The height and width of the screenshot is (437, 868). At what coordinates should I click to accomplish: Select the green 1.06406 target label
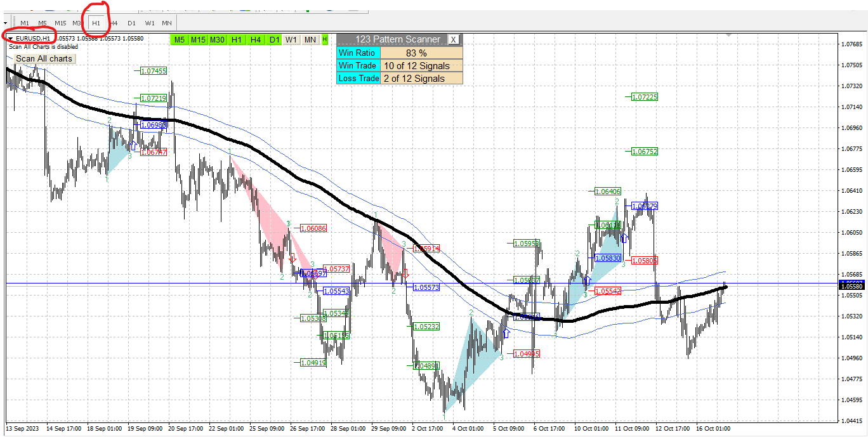[x=608, y=191]
